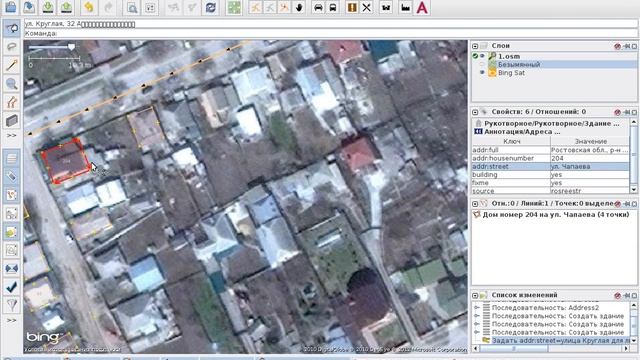The height and width of the screenshot is (360, 640).
Task: Collapse the selection list panel
Action: tap(475, 203)
